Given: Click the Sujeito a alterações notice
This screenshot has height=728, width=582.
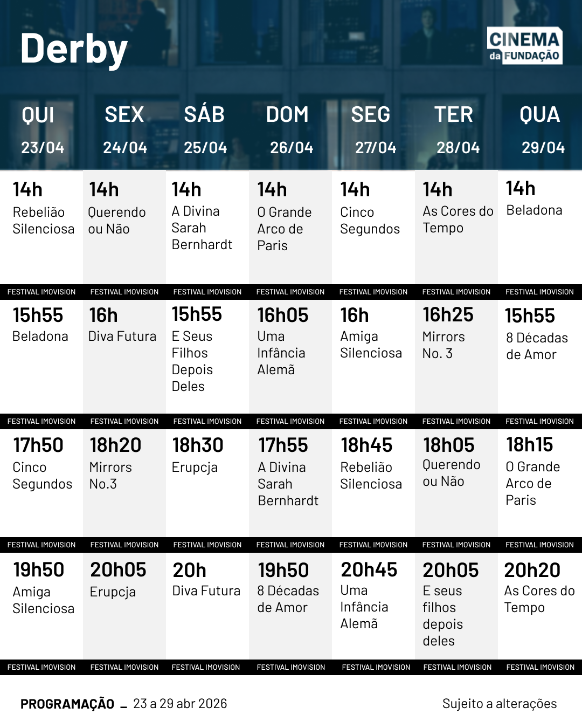Looking at the screenshot, I should point(500,704).
